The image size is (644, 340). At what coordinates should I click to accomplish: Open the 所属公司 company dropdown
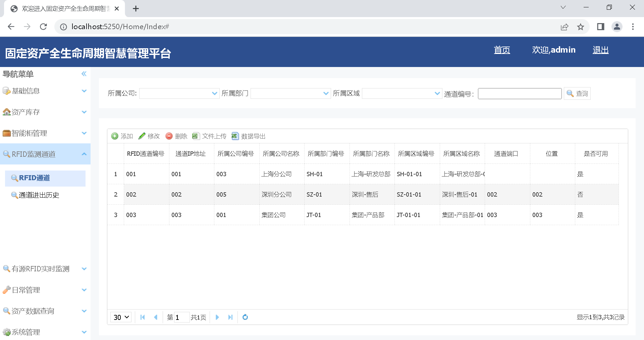coord(215,93)
